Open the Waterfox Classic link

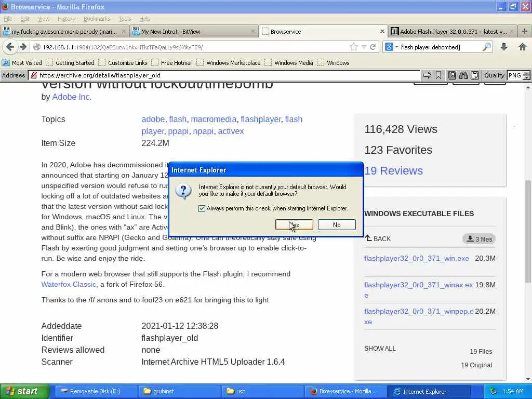(69, 284)
